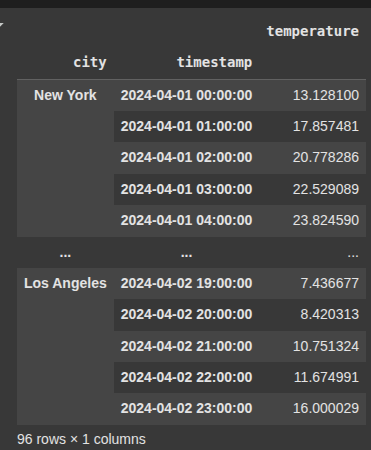This screenshot has width=371, height=450.
Task: Click temperature value 16.000029
Action: coord(326,408)
